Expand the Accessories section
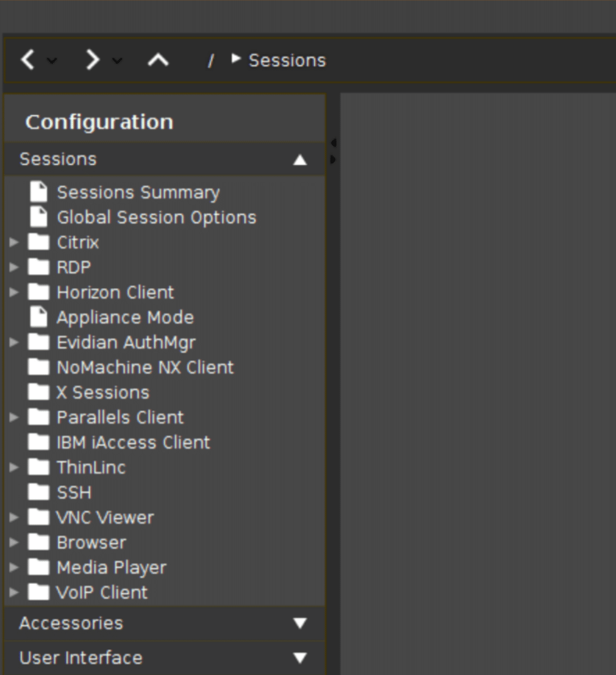The width and height of the screenshot is (616, 675). 164,623
